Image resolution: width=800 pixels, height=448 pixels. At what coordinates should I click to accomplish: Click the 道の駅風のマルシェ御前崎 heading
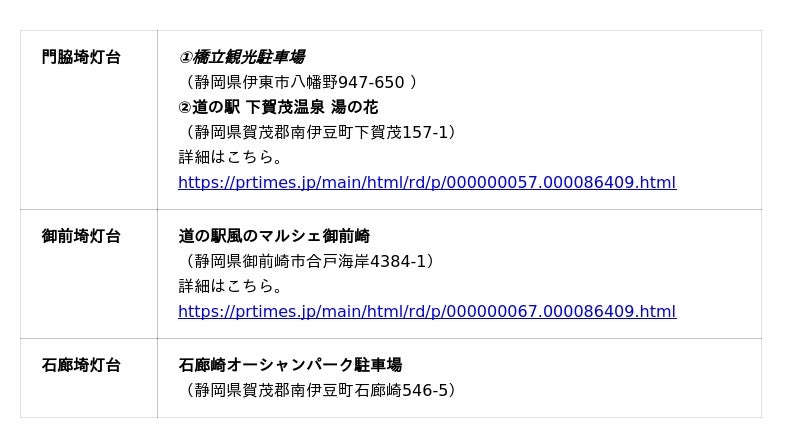[274, 237]
